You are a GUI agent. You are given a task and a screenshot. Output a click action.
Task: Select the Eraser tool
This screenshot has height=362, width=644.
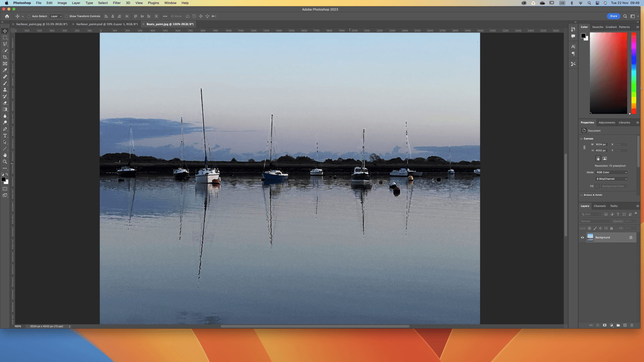(x=5, y=103)
